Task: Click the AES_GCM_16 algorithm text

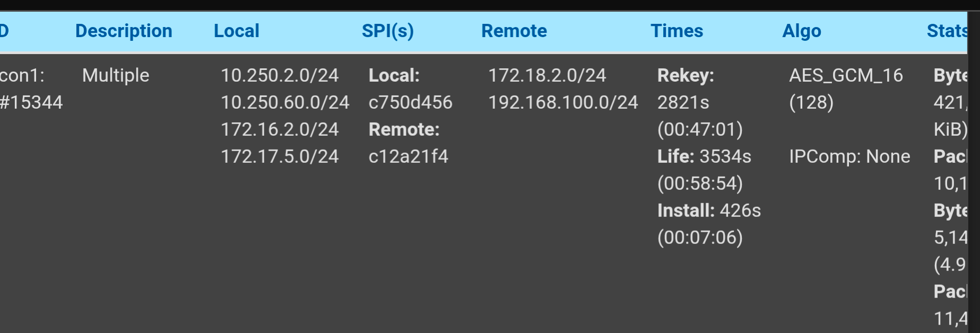Action: 846,75
